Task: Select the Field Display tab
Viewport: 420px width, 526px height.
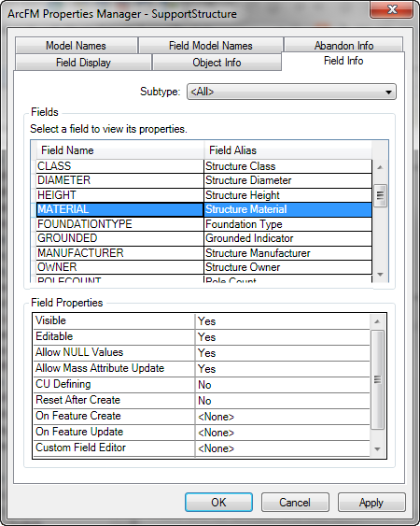Action: point(83,63)
